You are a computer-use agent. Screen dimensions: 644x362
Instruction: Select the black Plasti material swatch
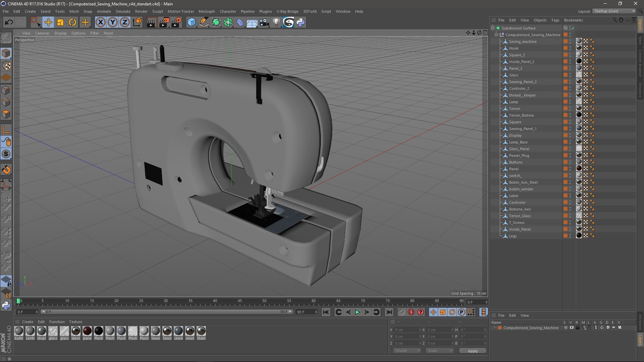click(99, 333)
